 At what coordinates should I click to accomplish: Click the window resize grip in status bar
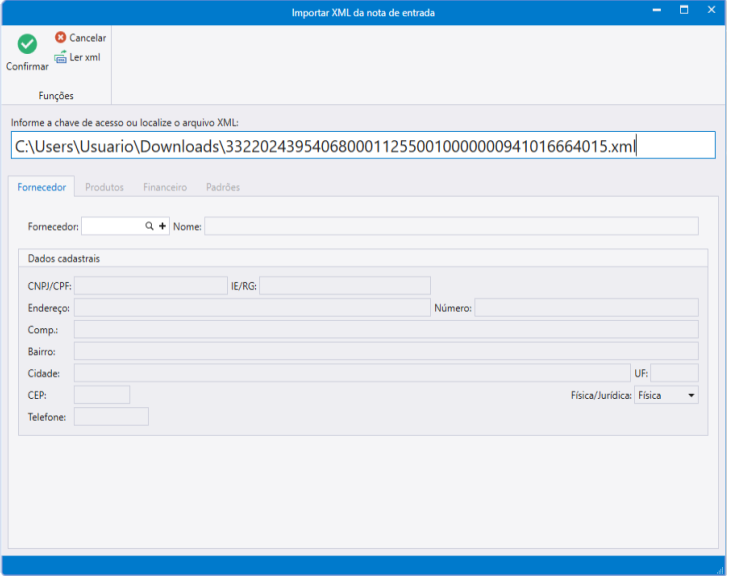(x=721, y=570)
